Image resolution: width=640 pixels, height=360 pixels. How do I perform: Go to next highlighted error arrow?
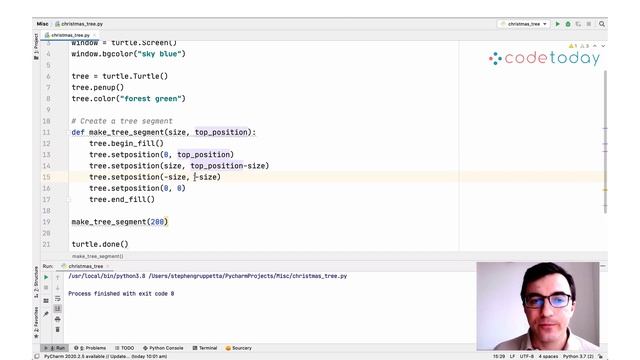click(603, 46)
